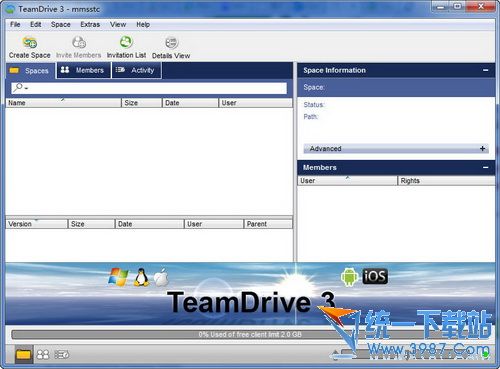Click the Create Space toolbar icon
Image resolution: width=500 pixels, height=369 pixels.
click(30, 43)
